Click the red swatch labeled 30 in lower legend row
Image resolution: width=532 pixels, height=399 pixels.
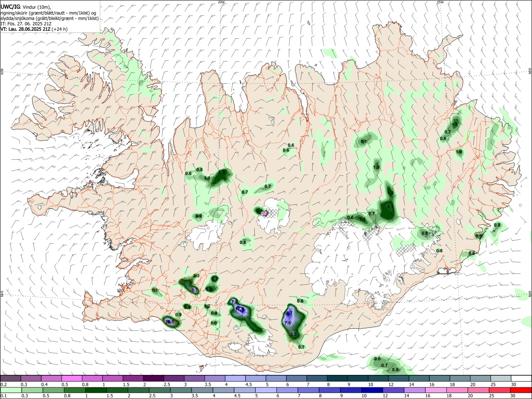click(x=521, y=390)
